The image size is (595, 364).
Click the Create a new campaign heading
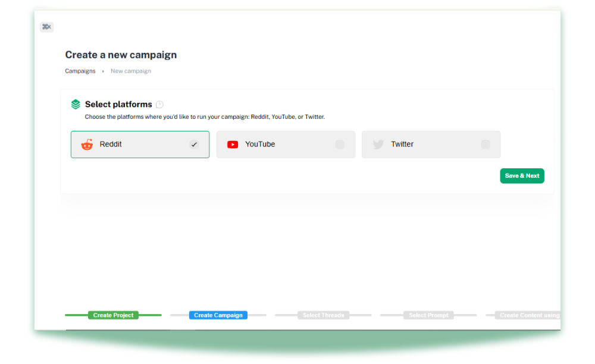coord(121,55)
